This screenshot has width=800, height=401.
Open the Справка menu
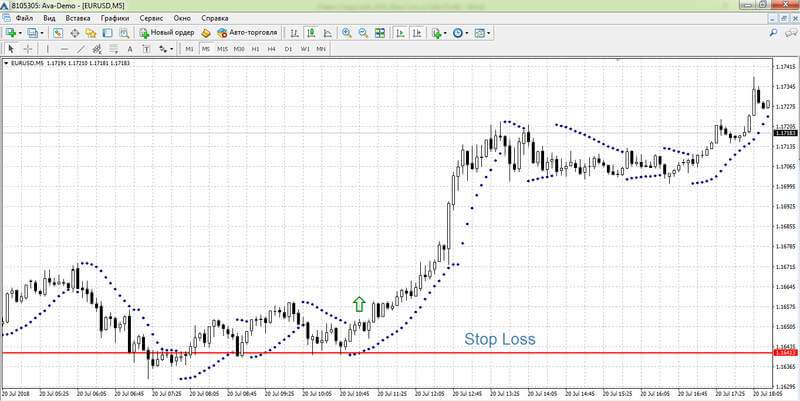pyautogui.click(x=215, y=18)
